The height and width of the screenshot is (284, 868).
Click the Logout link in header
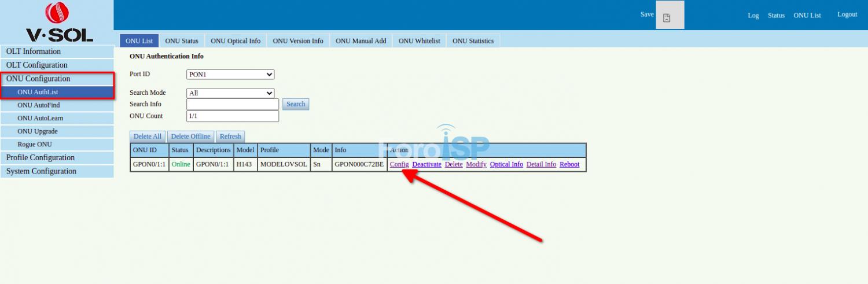pyautogui.click(x=847, y=14)
